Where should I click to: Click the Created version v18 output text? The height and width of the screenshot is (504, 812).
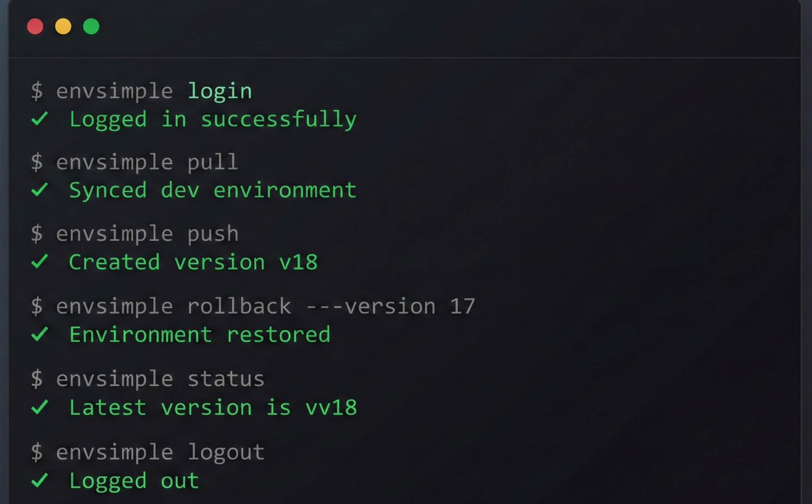pyautogui.click(x=193, y=262)
